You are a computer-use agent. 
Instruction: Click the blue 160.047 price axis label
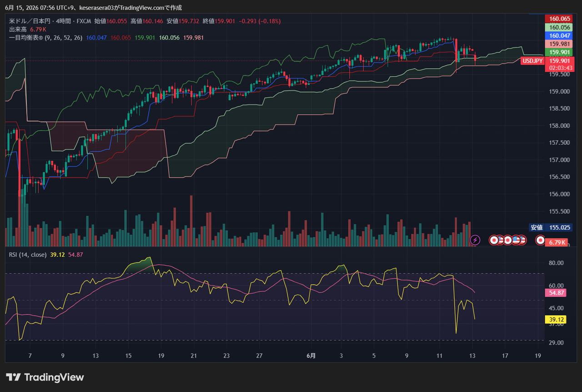[x=560, y=35]
